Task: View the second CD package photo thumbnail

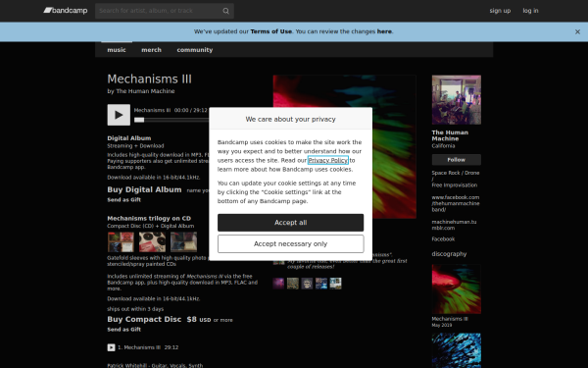Action: (152, 241)
